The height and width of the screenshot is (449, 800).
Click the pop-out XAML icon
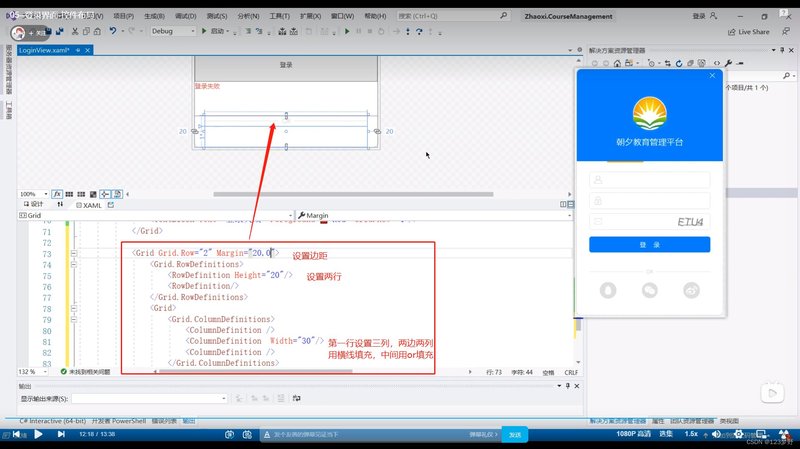[x=111, y=205]
